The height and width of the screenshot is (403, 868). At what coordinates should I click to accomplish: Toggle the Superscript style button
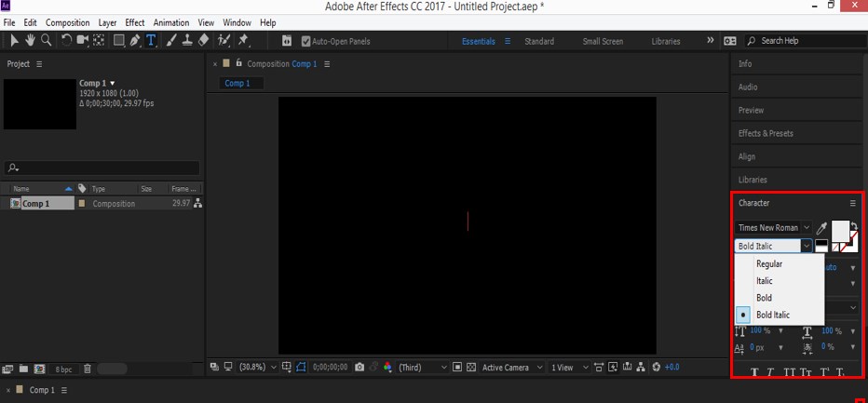825,372
